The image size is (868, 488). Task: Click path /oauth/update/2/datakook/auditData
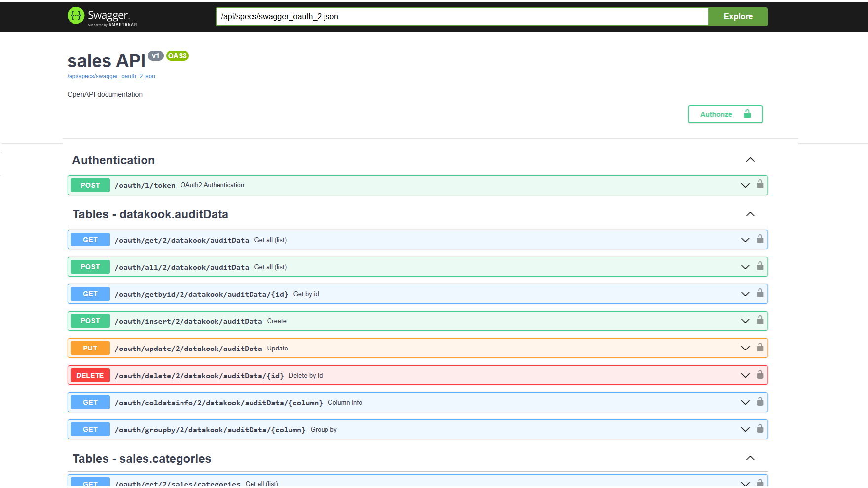[188, 349]
